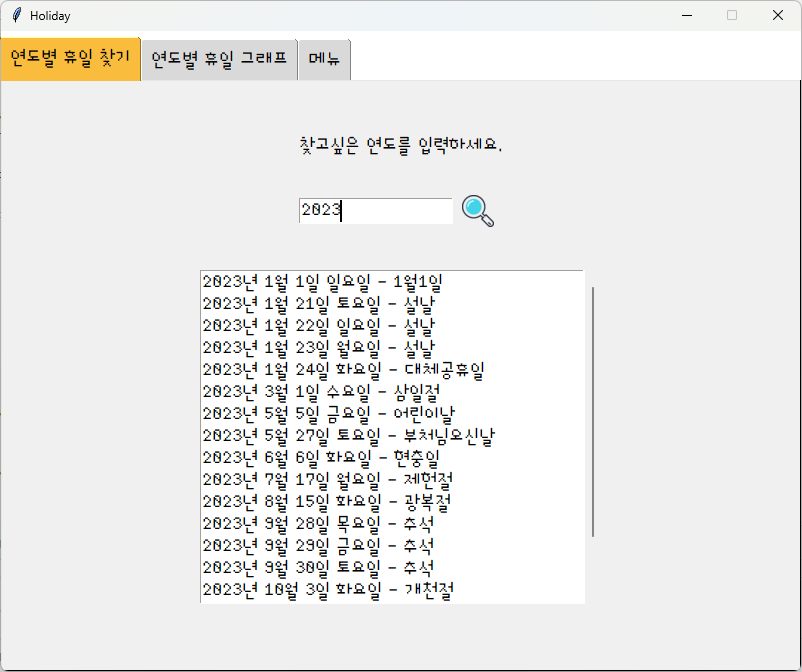This screenshot has width=802, height=672.
Task: Select the row 2023년 1월 22일 일요일 - 설날
Action: [x=392, y=326]
